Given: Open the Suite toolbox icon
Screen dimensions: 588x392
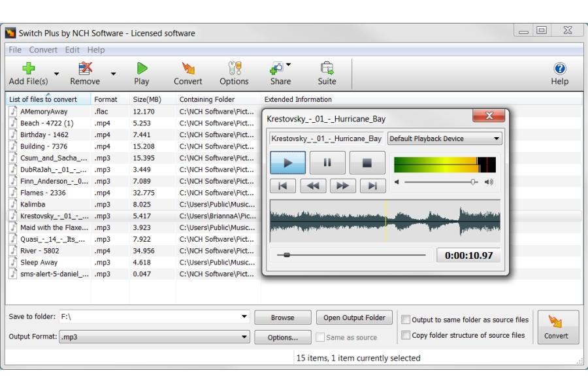Looking at the screenshot, I should tap(327, 68).
